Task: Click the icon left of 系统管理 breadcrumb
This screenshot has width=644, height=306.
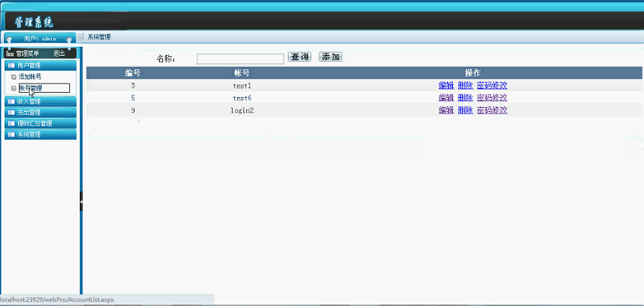Action: (x=81, y=37)
